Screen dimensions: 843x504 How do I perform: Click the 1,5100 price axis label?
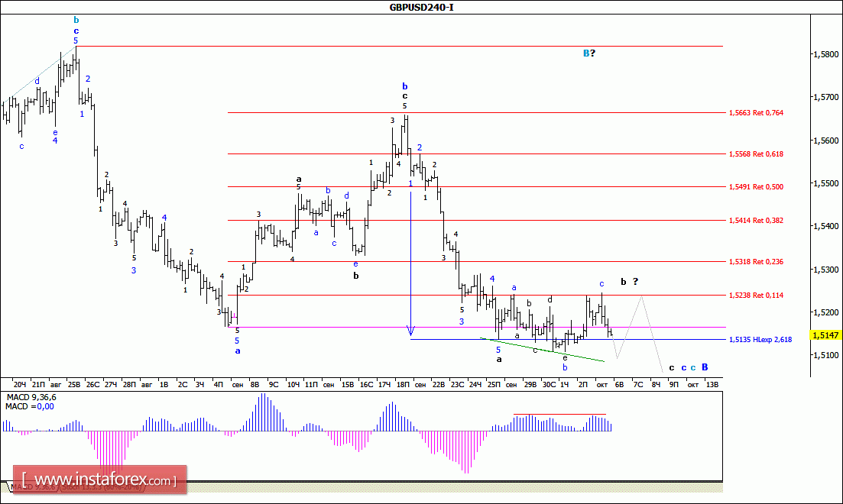tap(827, 355)
